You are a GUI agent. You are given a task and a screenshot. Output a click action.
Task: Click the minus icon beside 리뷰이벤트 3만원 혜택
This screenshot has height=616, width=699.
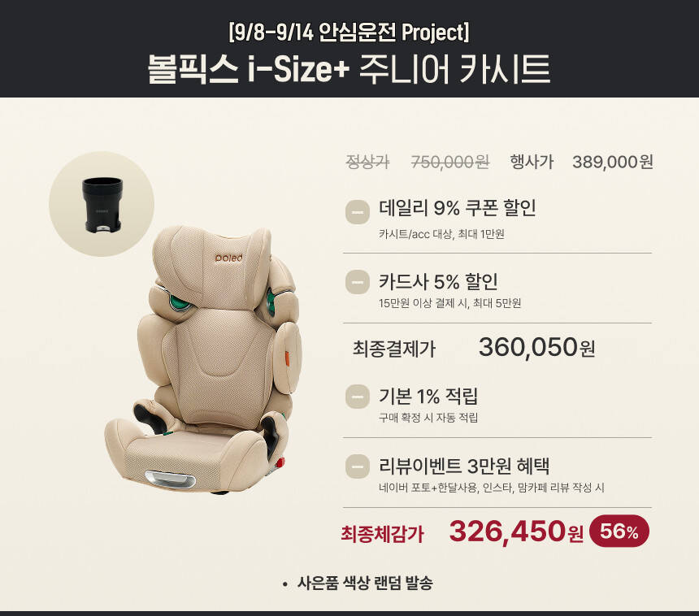pyautogui.click(x=357, y=466)
